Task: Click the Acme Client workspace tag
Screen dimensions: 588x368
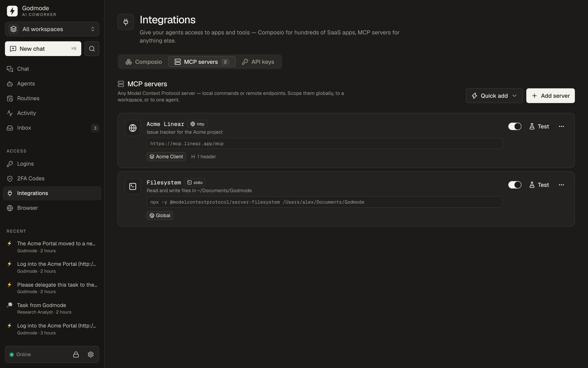Action: [166, 157]
